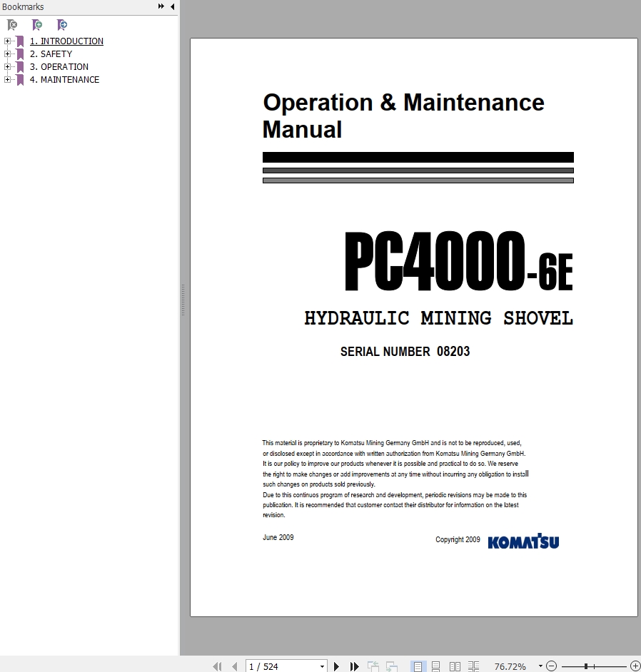Open the zoom level dropdown arrow

pyautogui.click(x=540, y=666)
